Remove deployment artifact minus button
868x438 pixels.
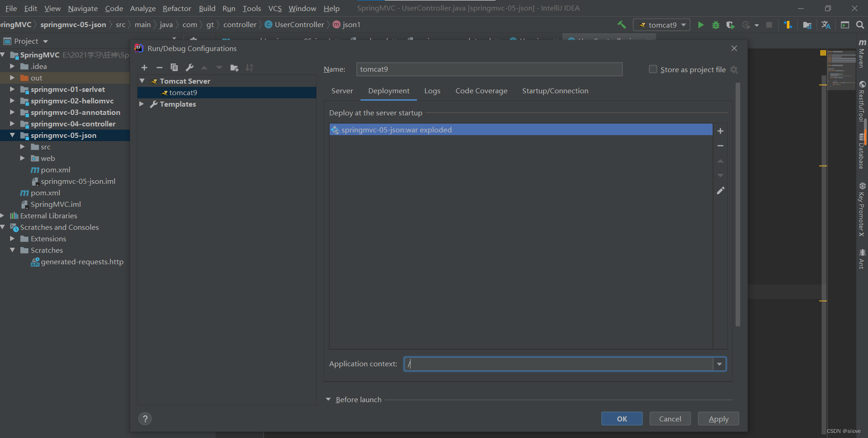[720, 146]
